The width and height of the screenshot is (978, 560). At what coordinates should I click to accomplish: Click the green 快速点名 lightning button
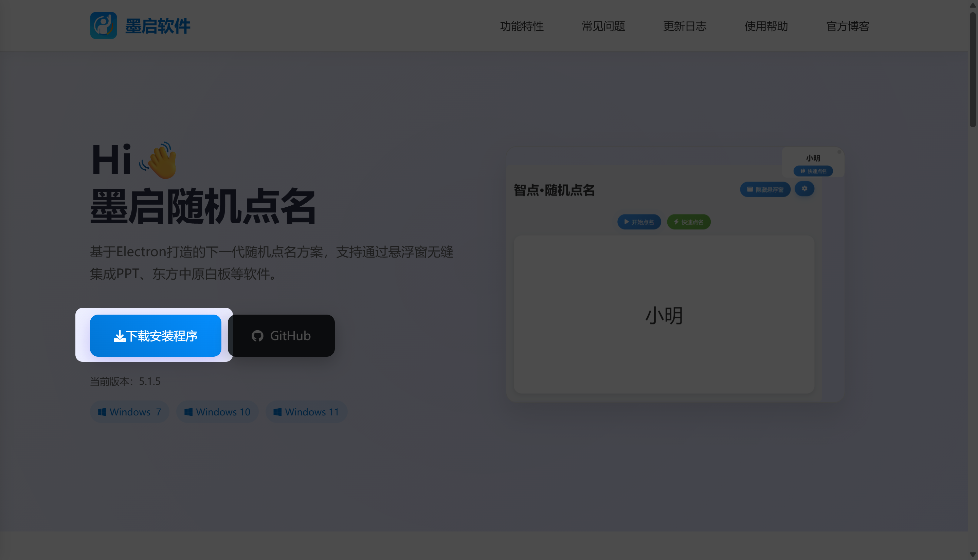point(688,222)
